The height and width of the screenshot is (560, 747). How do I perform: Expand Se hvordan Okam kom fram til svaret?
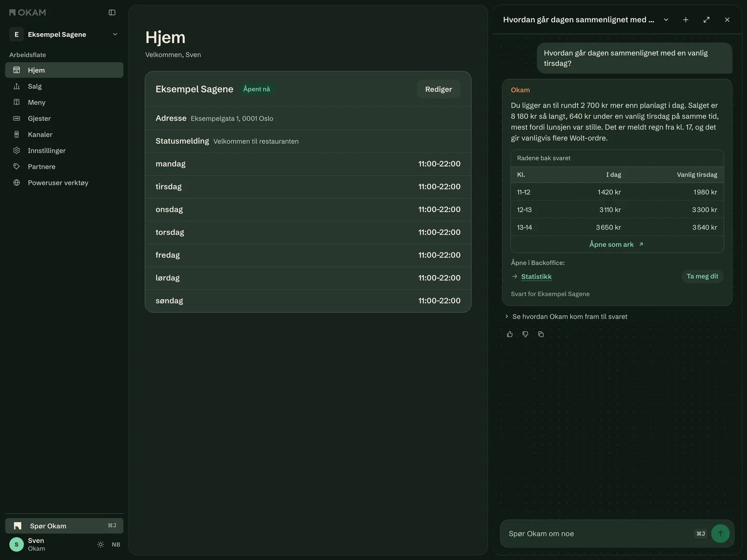click(x=566, y=316)
